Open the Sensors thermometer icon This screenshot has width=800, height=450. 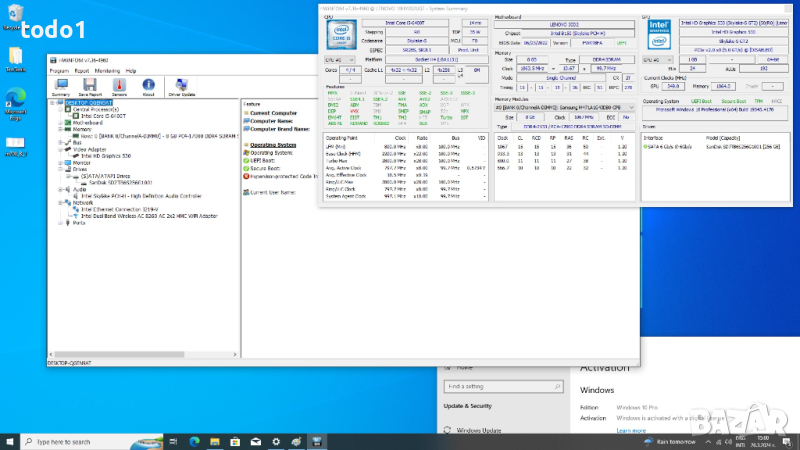(x=118, y=86)
